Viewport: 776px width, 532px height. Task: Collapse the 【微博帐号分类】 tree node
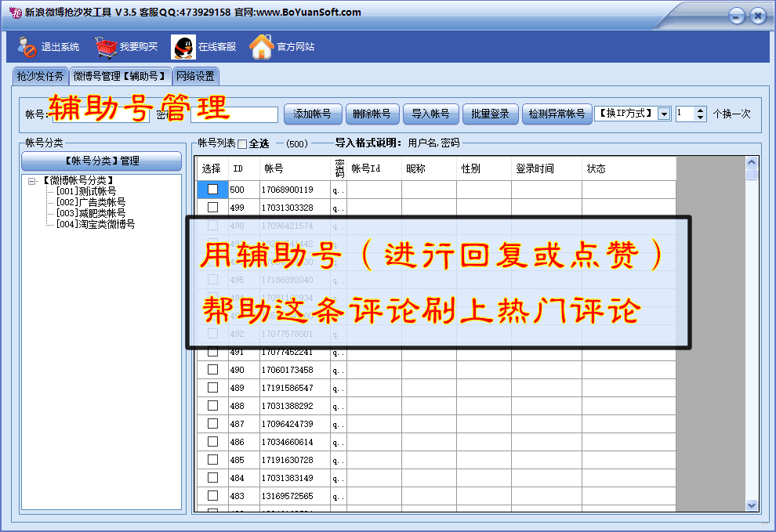click(31, 181)
